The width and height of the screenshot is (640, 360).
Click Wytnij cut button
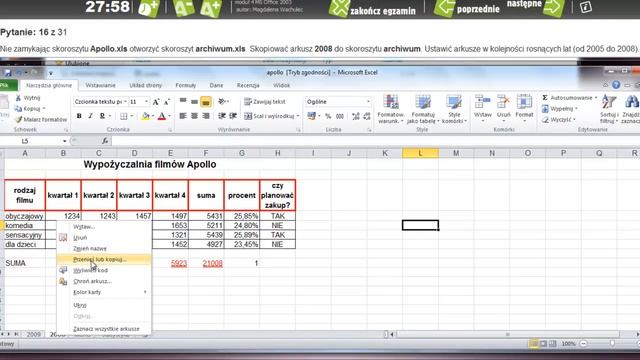click(28, 98)
